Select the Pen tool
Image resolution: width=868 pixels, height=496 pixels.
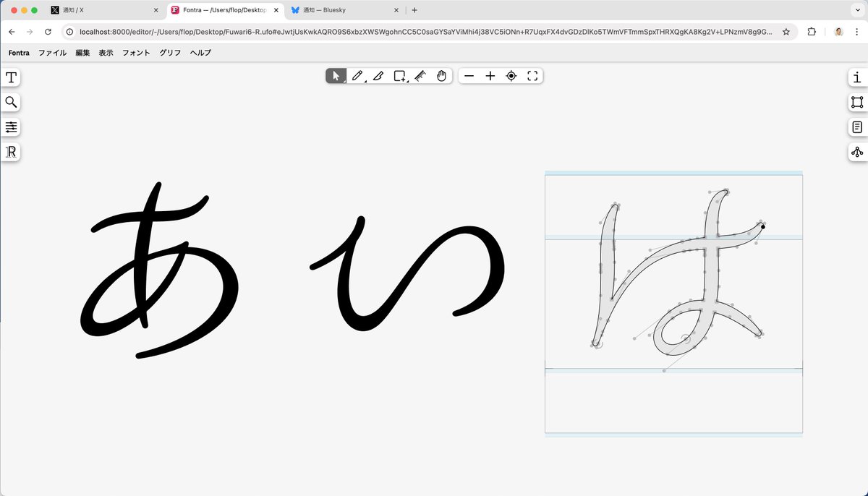[x=357, y=76]
